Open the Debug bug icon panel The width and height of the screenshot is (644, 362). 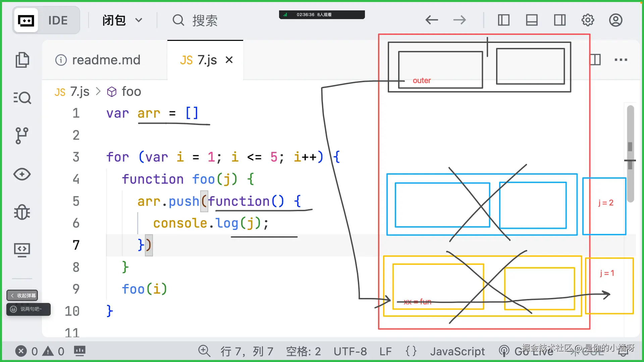(x=22, y=212)
